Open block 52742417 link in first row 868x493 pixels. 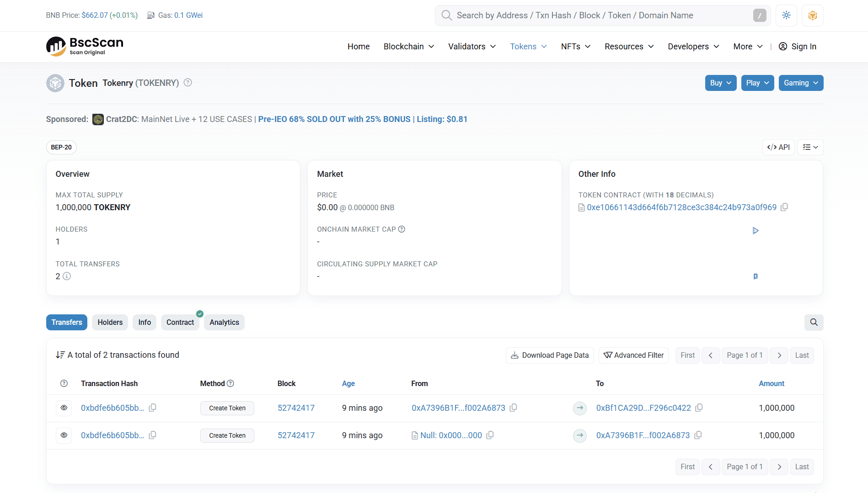(296, 408)
